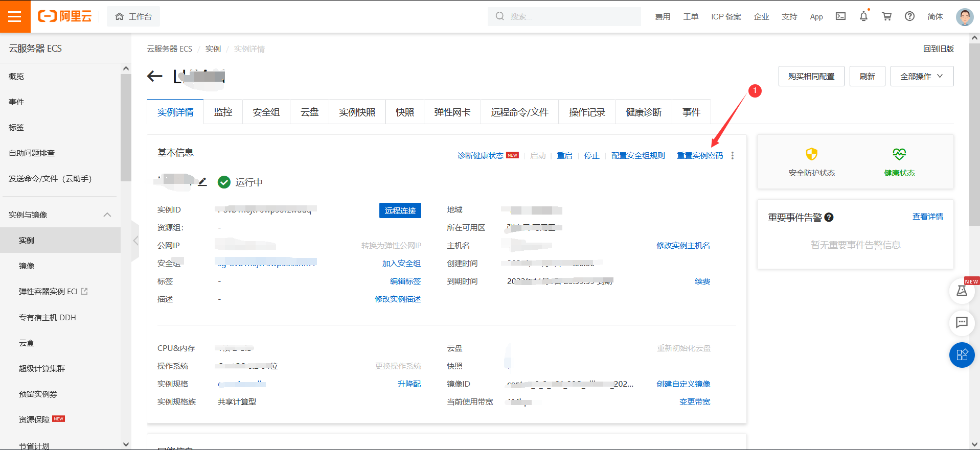Click the 云服务器 ECS breadcrumb
The width and height of the screenshot is (980, 450).
tap(169, 49)
